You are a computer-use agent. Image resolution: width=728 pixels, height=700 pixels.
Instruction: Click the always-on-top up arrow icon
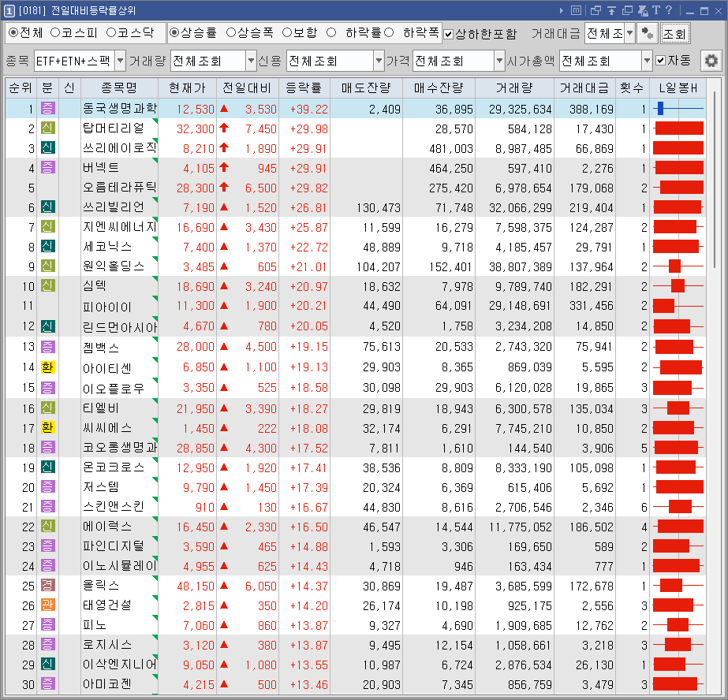(611, 10)
